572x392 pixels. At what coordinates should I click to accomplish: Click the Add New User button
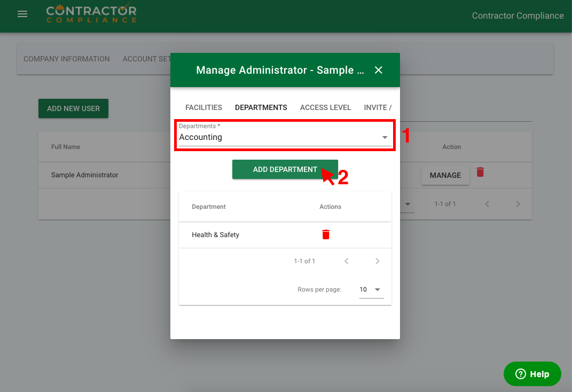[x=73, y=108]
